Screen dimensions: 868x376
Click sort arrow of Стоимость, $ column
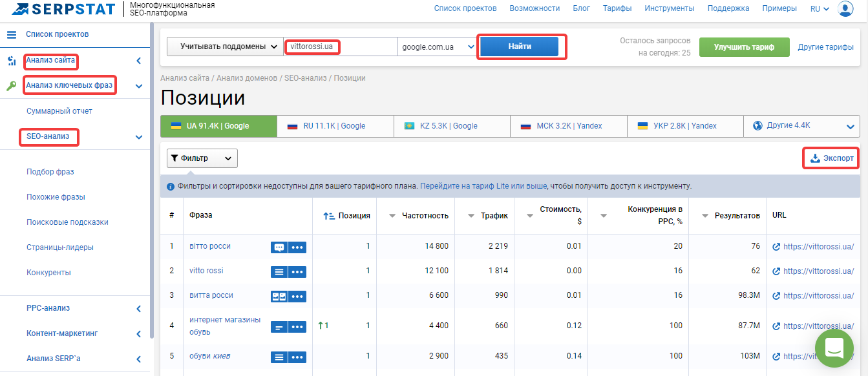tap(530, 216)
